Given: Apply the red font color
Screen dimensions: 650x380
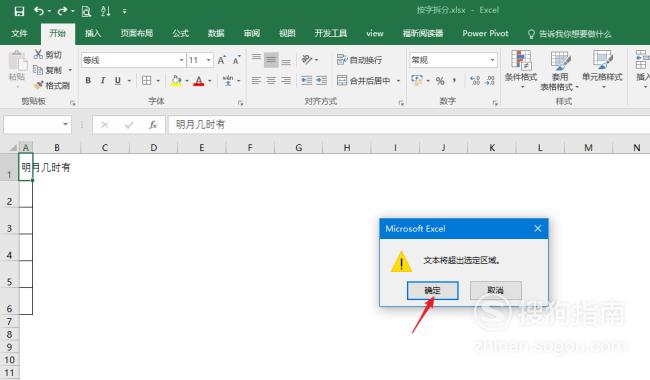Looking at the screenshot, I should pyautogui.click(x=199, y=80).
